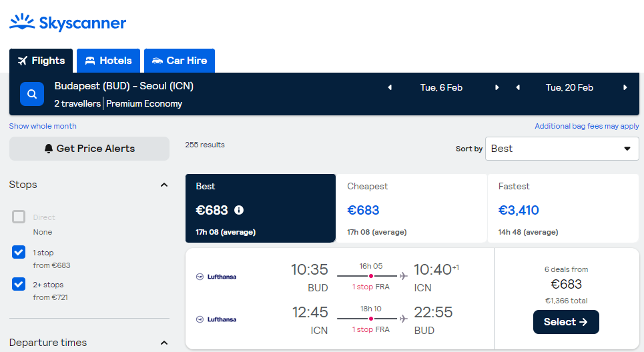Uncheck the 1 stop filter
The width and height of the screenshot is (644, 352).
[19, 252]
